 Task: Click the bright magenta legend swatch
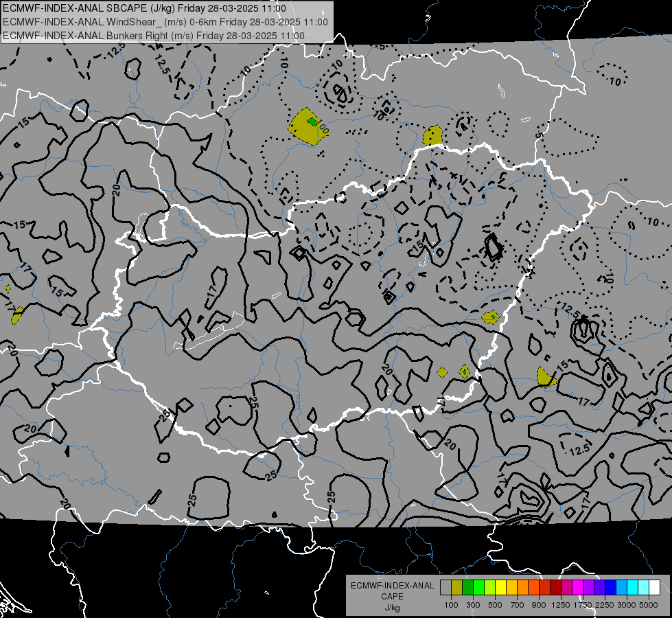[578, 588]
